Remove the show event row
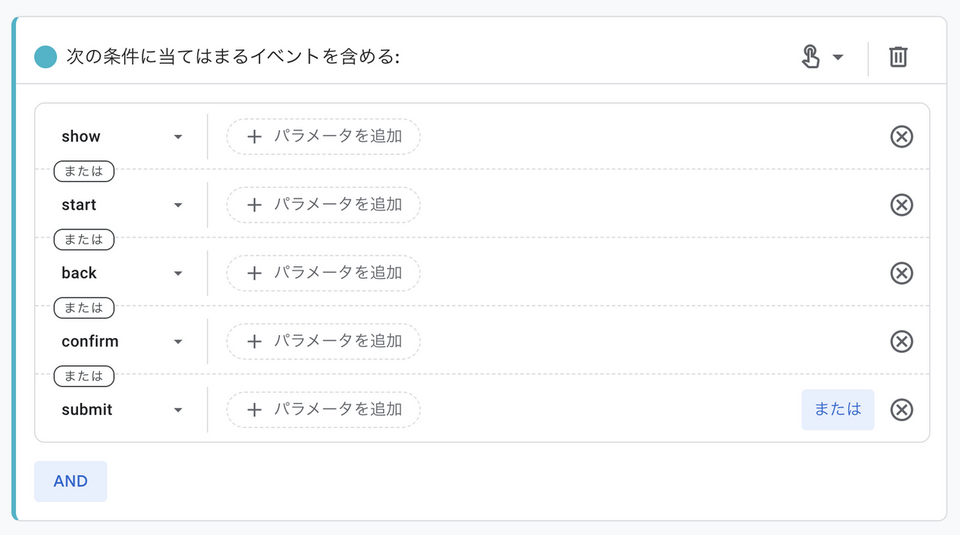960x535 pixels. [901, 137]
